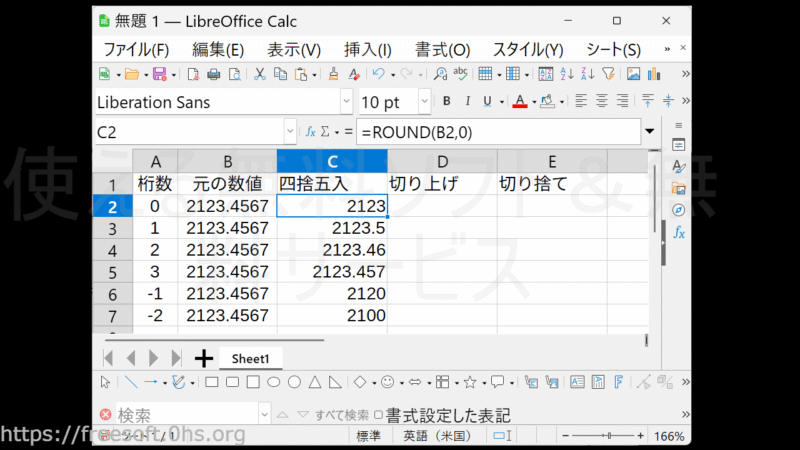Open the sidebar Gallery panel
This screenshot has width=800, height=450.
pos(678,188)
